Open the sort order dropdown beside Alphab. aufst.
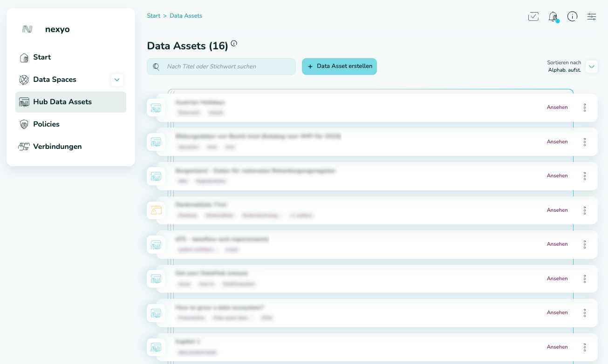Viewport: 608px width, 364px height. (x=591, y=66)
